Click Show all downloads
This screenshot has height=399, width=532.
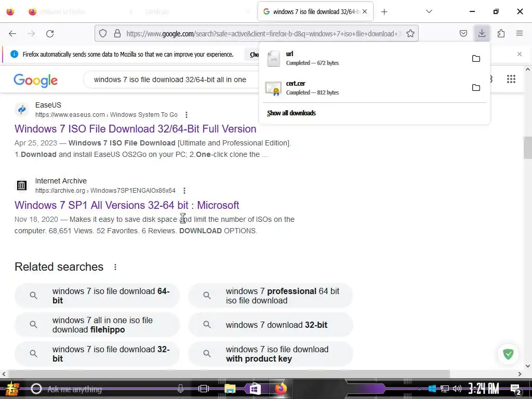[x=291, y=113]
